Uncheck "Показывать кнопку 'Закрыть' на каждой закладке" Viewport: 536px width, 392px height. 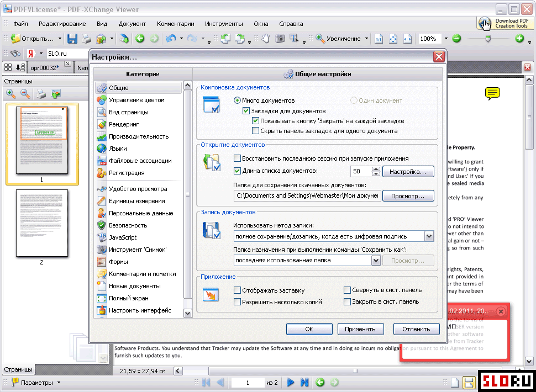point(255,121)
